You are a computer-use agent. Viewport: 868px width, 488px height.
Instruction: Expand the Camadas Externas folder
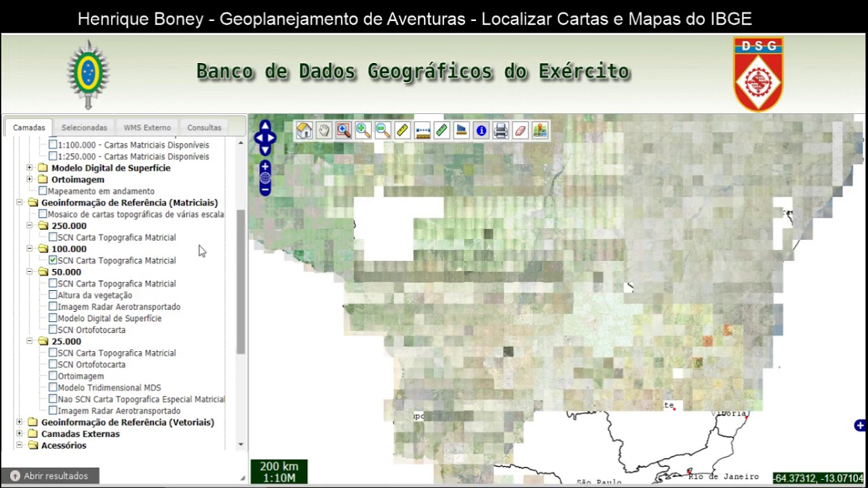pos(19,433)
